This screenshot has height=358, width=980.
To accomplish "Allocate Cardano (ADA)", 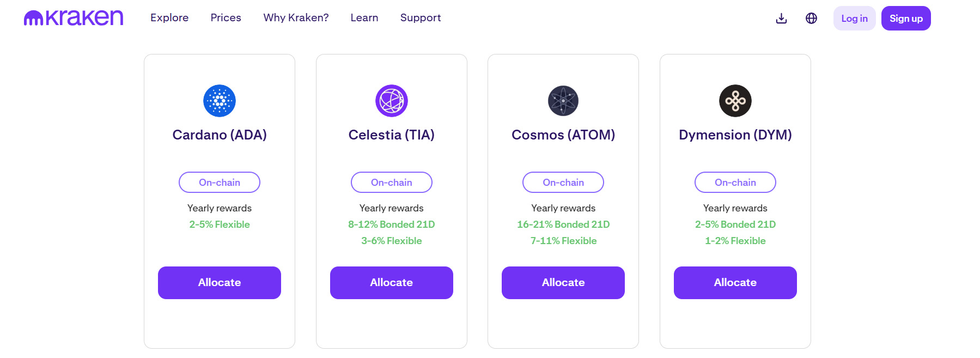I will pos(220,283).
